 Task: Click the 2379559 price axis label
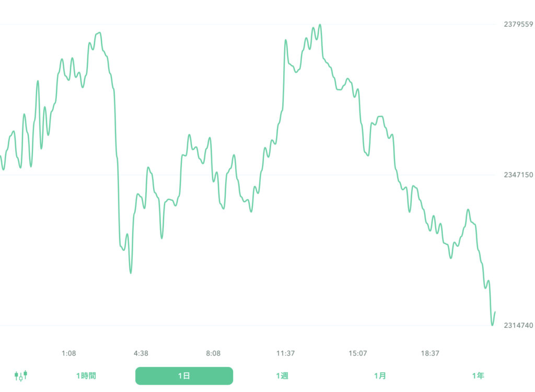[x=518, y=24]
